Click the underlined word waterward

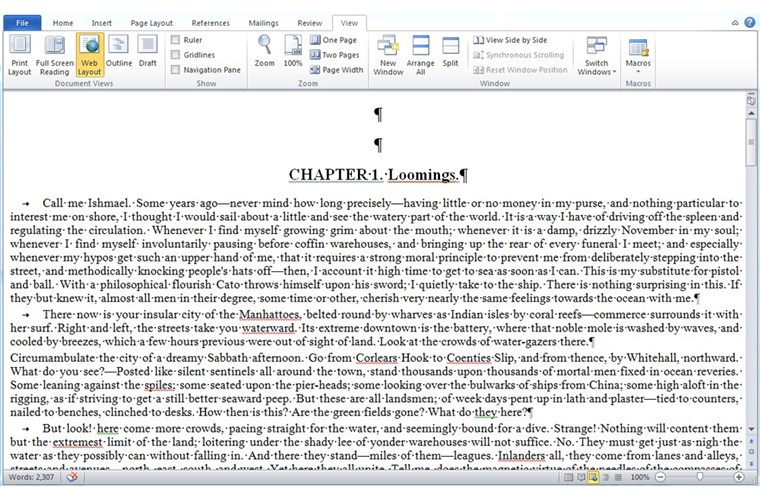click(269, 328)
